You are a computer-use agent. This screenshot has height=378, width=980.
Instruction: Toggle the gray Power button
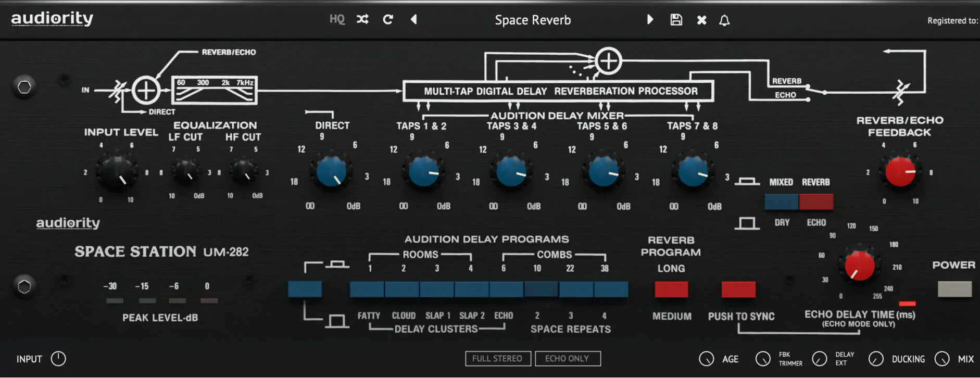(954, 289)
